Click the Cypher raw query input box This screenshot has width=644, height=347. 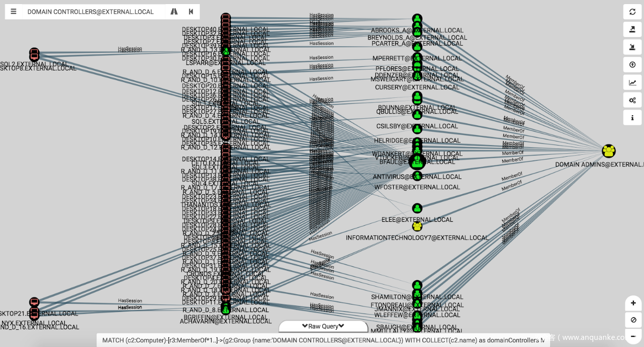click(x=323, y=340)
